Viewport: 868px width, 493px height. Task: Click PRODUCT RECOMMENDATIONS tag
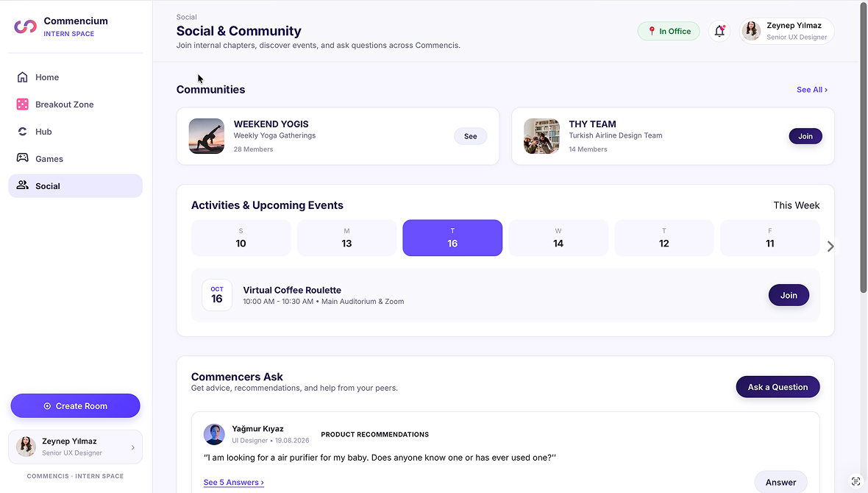374,435
